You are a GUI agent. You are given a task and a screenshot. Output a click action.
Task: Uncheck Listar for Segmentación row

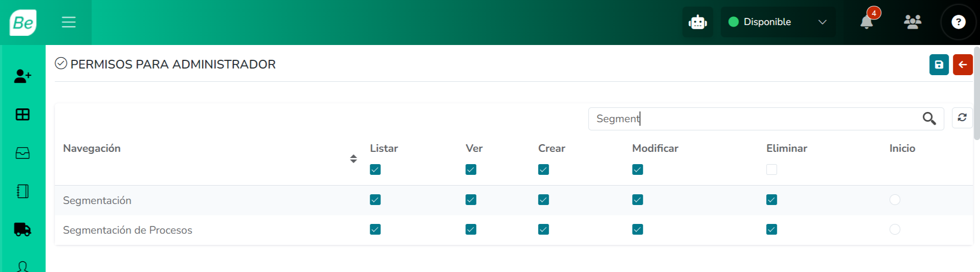coord(375,199)
